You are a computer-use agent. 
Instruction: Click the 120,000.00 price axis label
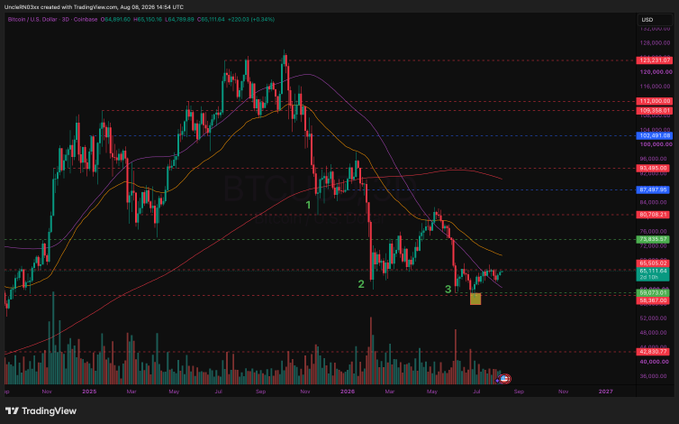pyautogui.click(x=656, y=72)
